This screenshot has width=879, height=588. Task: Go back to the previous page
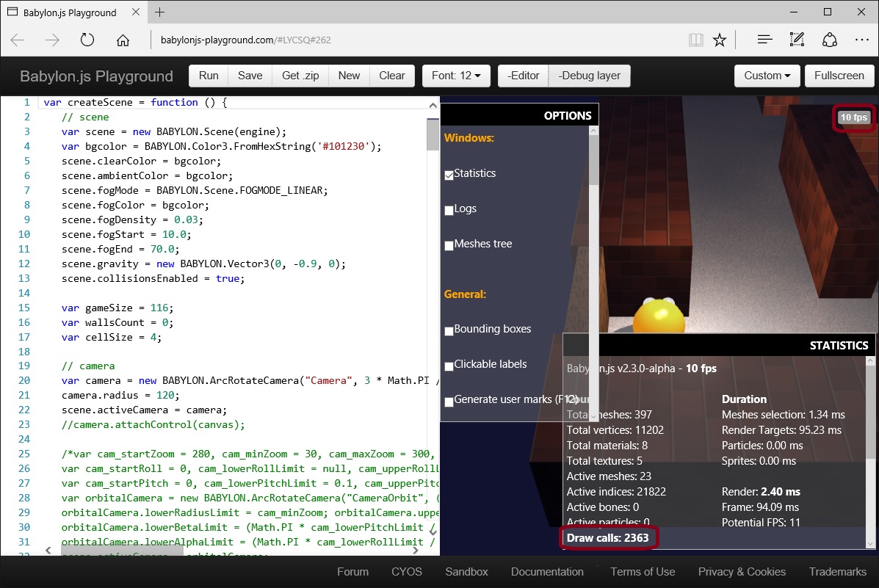pos(18,40)
